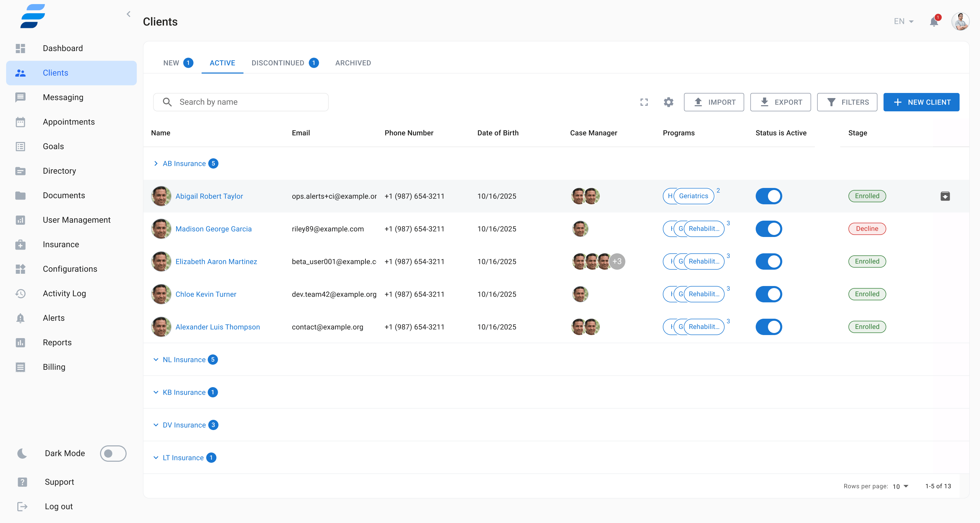
Task: Open the Messaging section from the sidebar
Action: pyautogui.click(x=63, y=97)
